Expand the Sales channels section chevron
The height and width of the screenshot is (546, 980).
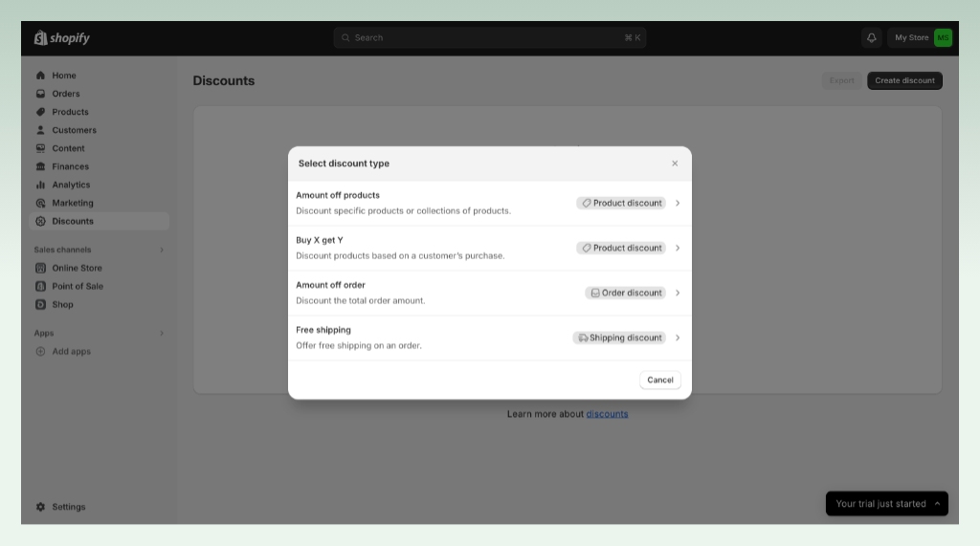click(x=162, y=250)
